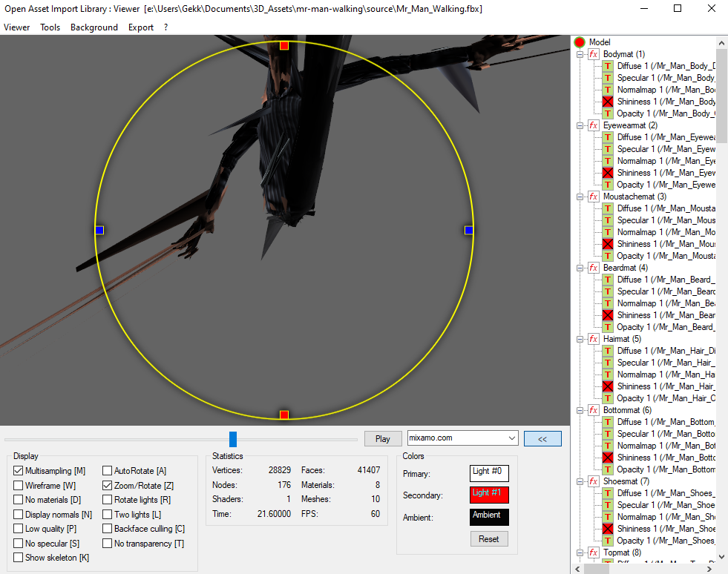Click the top red rotation handle
This screenshot has width=728, height=574.
coord(284,45)
